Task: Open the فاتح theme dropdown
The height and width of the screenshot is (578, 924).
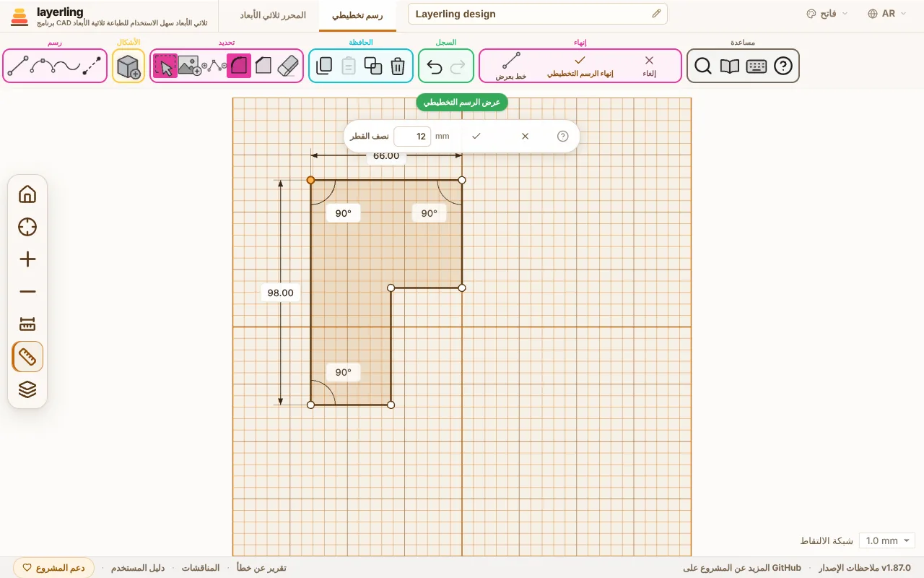Action: click(827, 14)
